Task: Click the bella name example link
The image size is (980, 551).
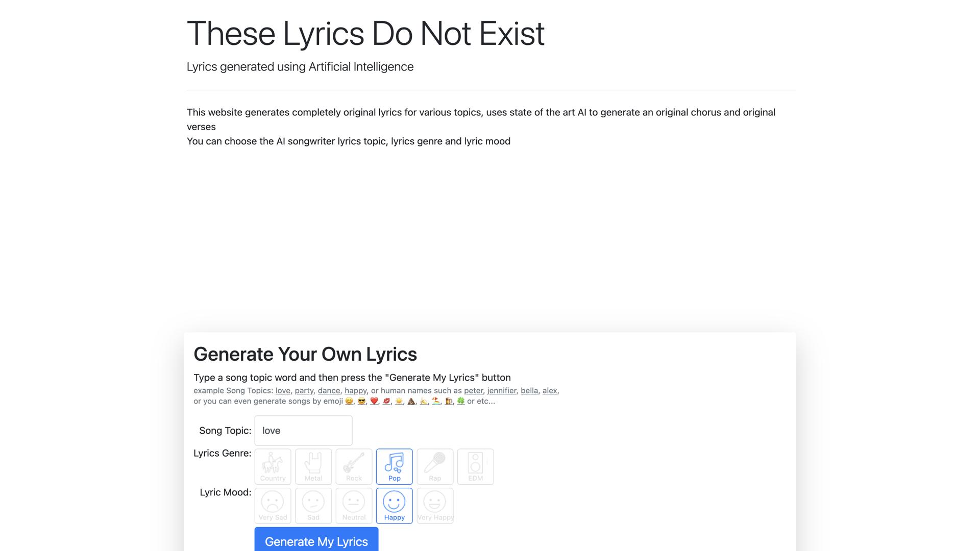Action: click(x=529, y=390)
